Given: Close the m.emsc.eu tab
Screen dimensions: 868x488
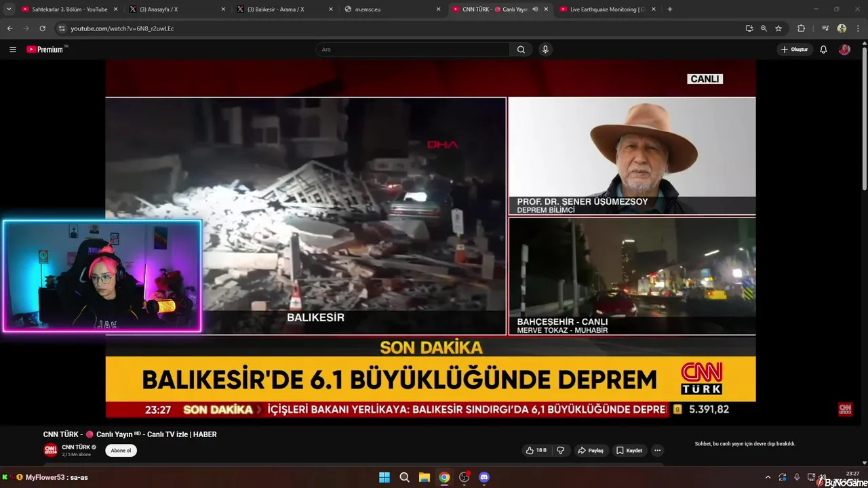Looking at the screenshot, I should point(438,9).
